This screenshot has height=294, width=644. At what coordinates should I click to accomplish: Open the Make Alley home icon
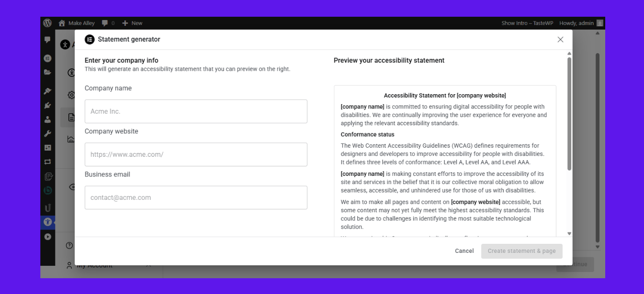pyautogui.click(x=62, y=23)
